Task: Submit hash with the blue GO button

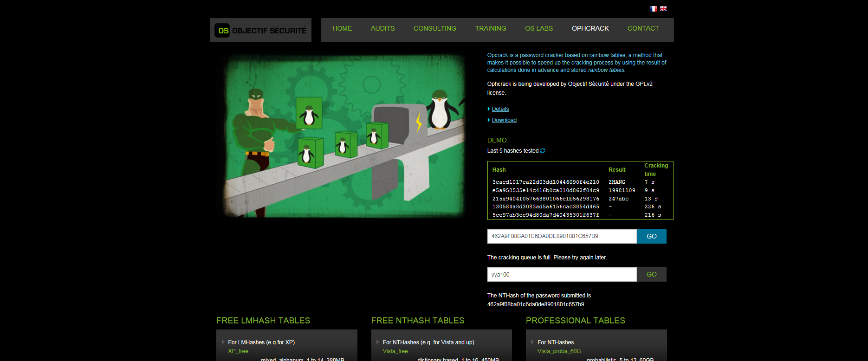Action: tap(652, 236)
